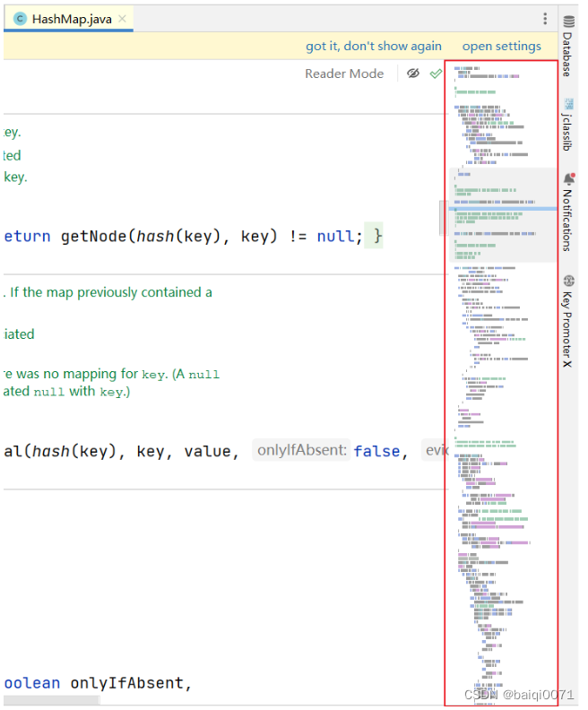Click 'got it, don't show again' link

(x=374, y=47)
